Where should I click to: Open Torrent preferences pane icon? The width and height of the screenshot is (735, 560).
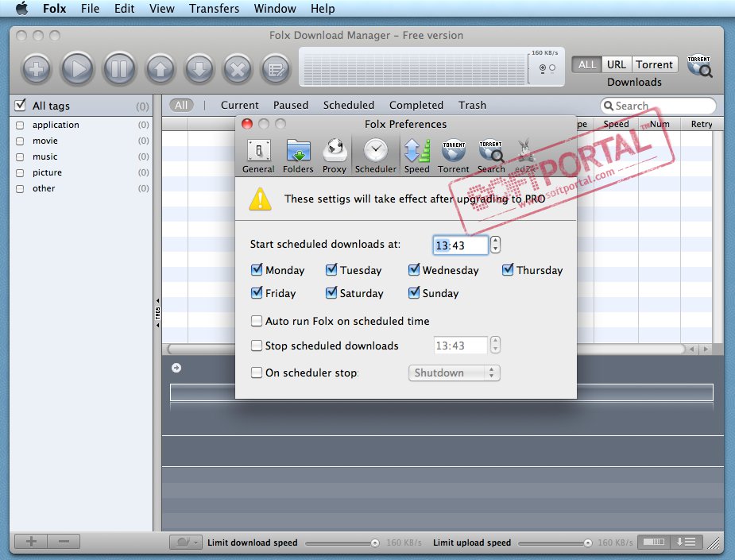coord(453,156)
